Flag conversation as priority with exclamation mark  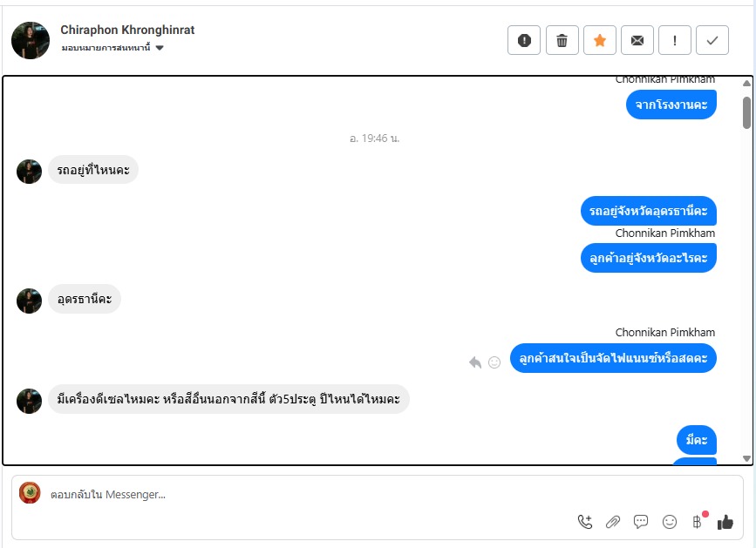click(675, 40)
